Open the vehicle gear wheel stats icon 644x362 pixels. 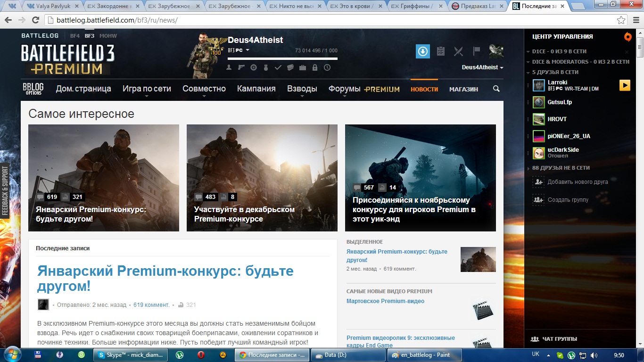coord(254,68)
